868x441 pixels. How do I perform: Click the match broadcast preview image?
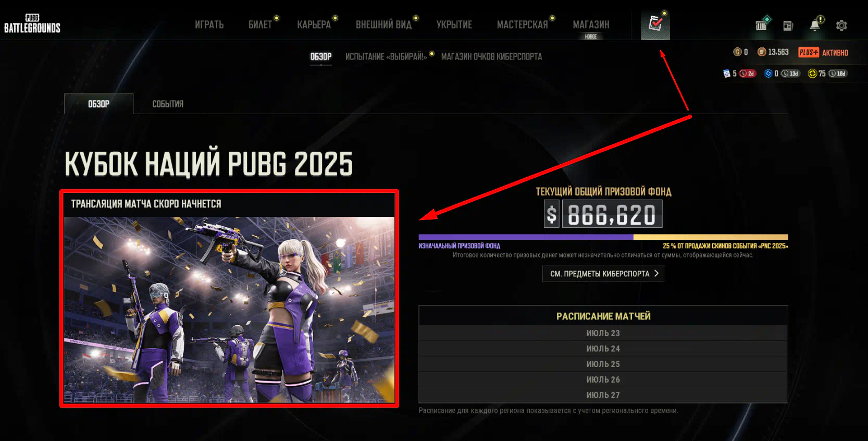pyautogui.click(x=229, y=310)
